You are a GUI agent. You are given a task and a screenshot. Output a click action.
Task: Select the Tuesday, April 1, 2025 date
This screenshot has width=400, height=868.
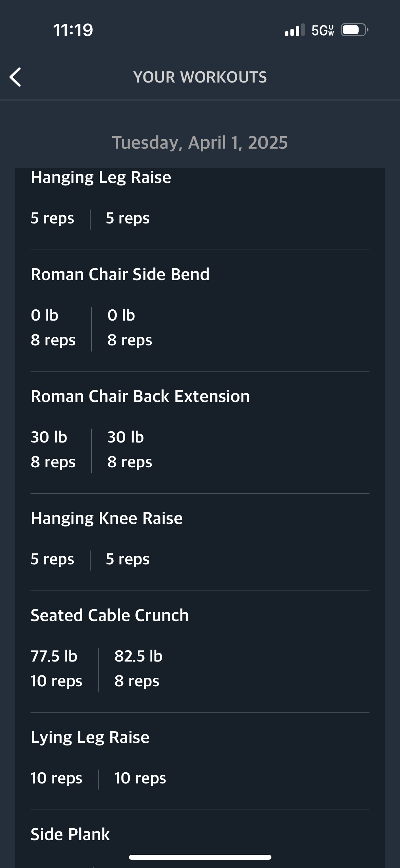point(200,143)
